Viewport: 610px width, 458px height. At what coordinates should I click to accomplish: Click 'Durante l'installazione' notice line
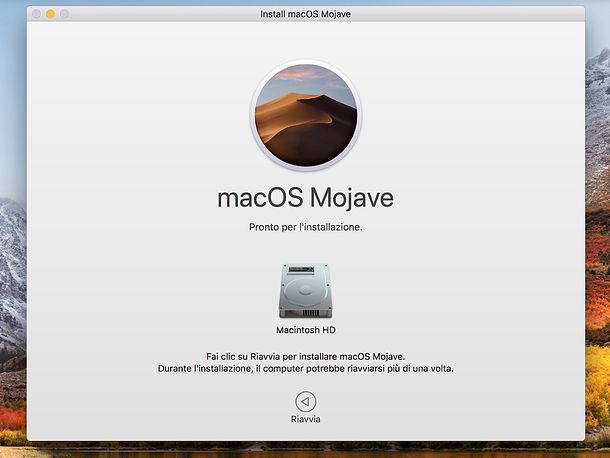[x=305, y=369]
